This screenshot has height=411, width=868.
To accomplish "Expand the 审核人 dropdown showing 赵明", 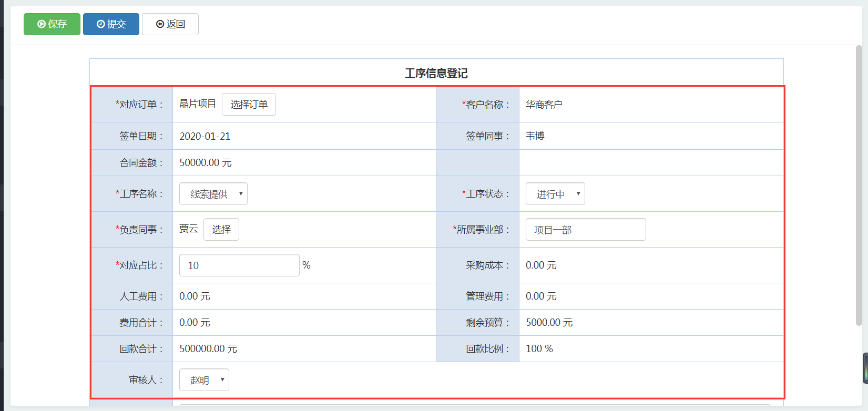I will click(204, 380).
